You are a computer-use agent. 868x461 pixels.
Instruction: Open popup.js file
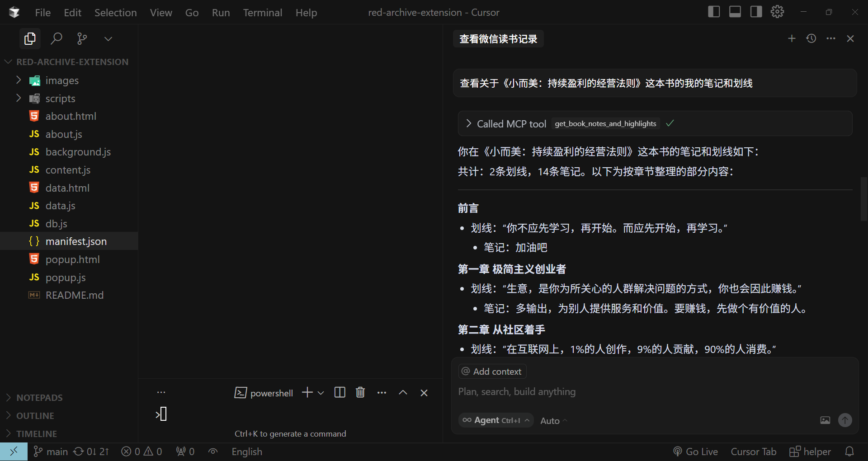[x=69, y=278]
